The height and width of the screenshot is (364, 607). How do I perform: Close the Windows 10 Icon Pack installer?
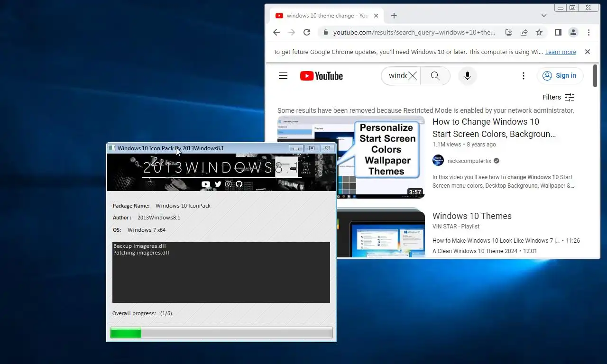327,148
